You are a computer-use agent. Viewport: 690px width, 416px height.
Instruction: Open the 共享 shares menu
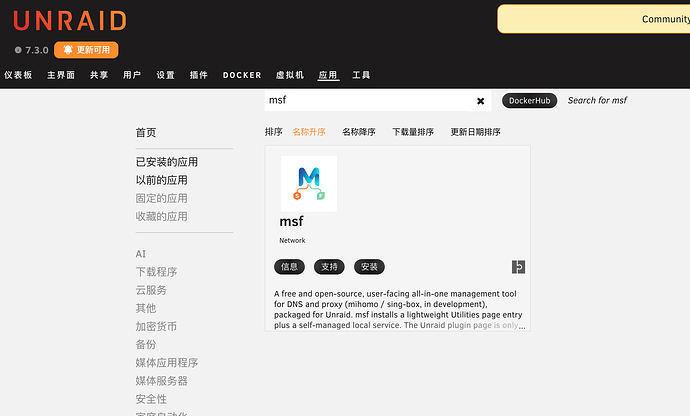[99, 75]
